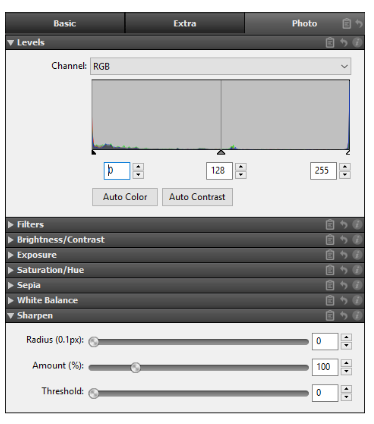The image size is (374, 424).
Task: Click the Auto Contrast button
Action: tap(197, 197)
